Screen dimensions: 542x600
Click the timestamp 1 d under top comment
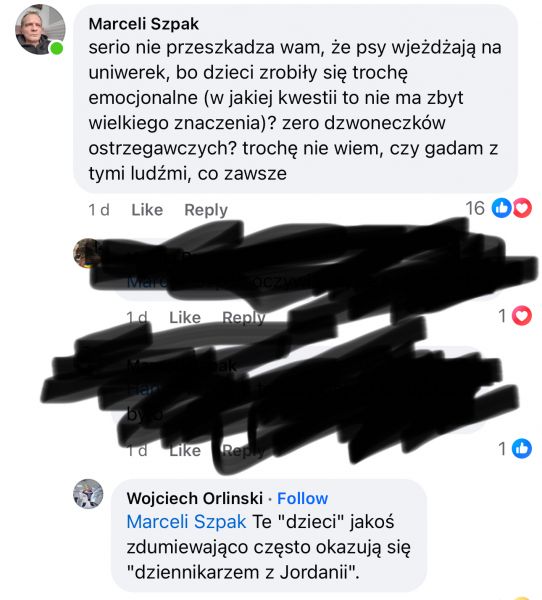point(99,210)
